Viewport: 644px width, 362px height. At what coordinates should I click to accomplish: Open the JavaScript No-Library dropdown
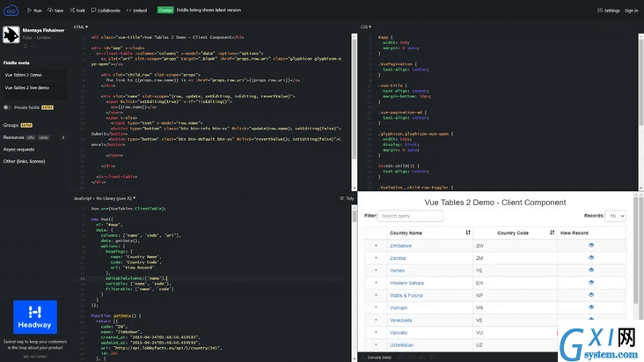tap(105, 198)
